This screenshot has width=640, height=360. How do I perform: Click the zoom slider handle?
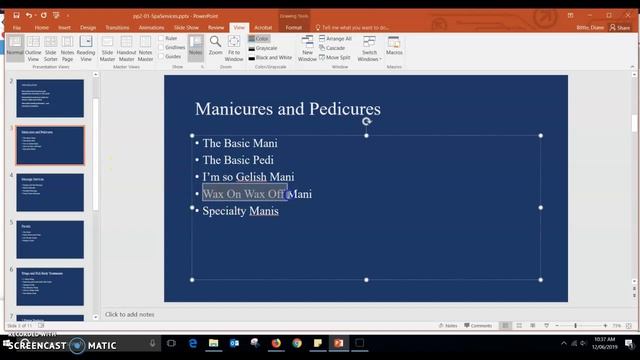pyautogui.click(x=576, y=325)
